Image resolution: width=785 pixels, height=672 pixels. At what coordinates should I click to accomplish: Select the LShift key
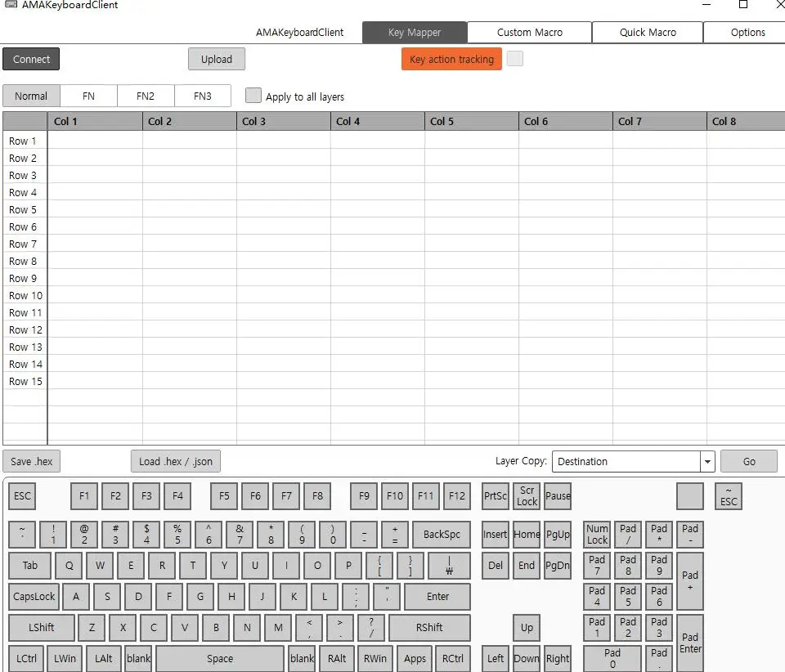pyautogui.click(x=42, y=628)
